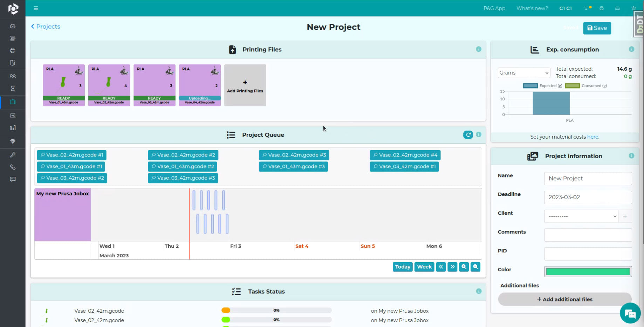Show info for Printing Files panel

pyautogui.click(x=479, y=49)
